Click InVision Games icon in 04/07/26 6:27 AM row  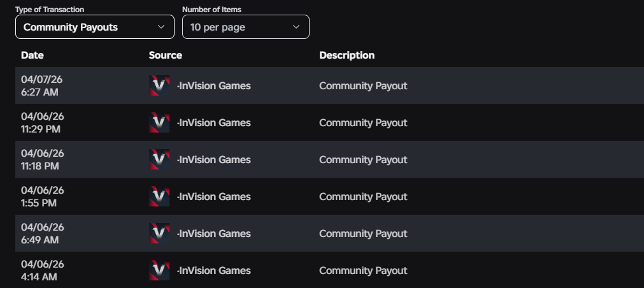tap(159, 85)
